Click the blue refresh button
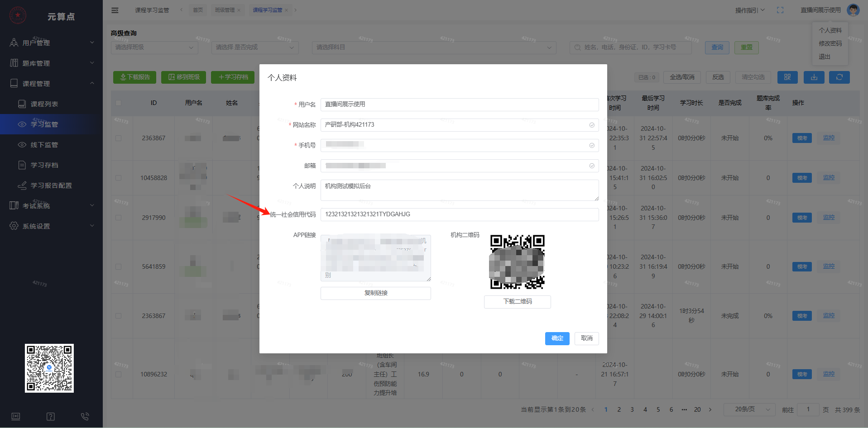 pos(839,77)
